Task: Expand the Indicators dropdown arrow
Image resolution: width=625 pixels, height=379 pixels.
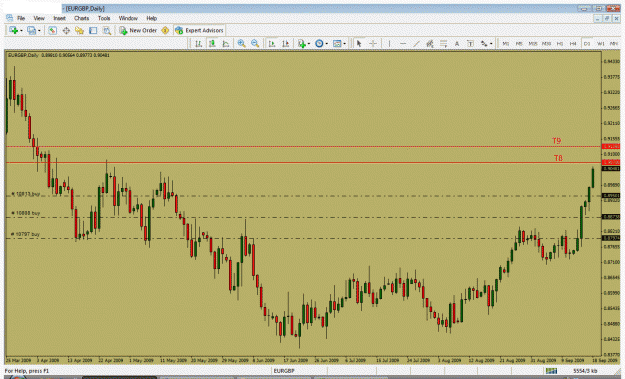Action: (309, 44)
